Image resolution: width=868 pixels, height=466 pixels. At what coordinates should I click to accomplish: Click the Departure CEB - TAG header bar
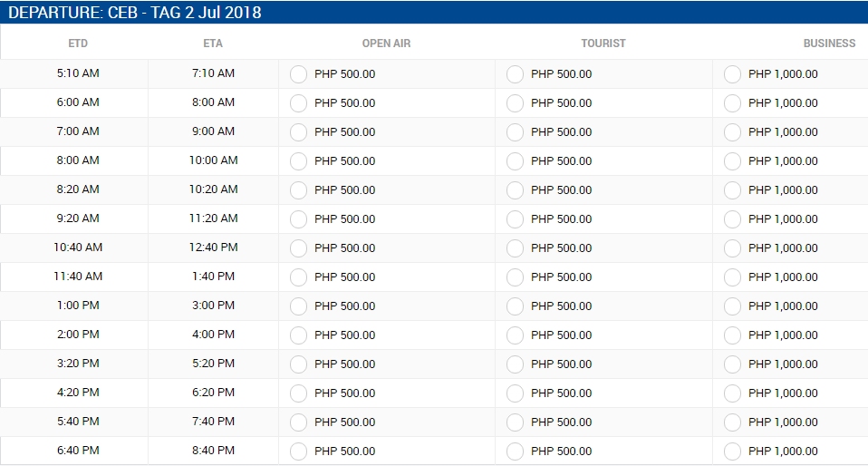pyautogui.click(x=434, y=12)
